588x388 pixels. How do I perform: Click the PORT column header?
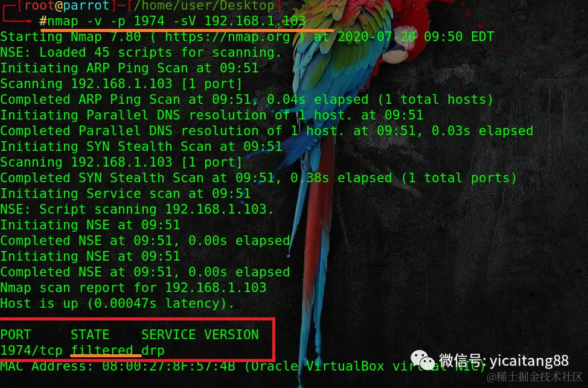tap(16, 334)
